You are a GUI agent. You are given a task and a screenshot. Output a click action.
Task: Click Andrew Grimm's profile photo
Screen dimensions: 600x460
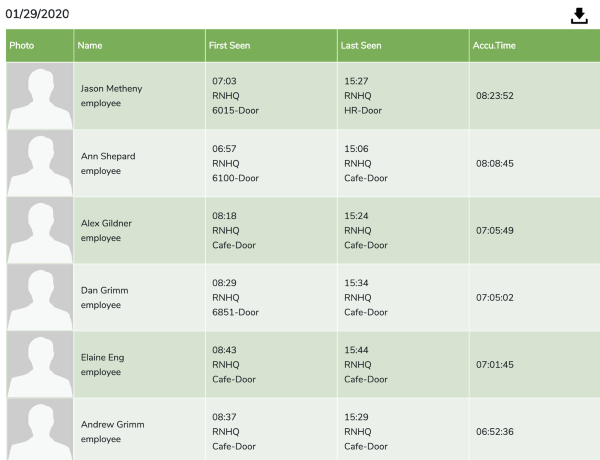coord(40,429)
